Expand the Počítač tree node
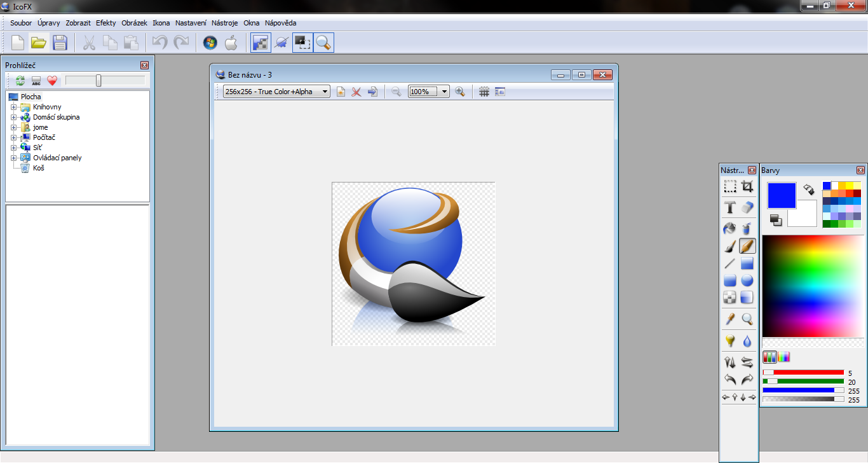The image size is (868, 463). click(14, 137)
